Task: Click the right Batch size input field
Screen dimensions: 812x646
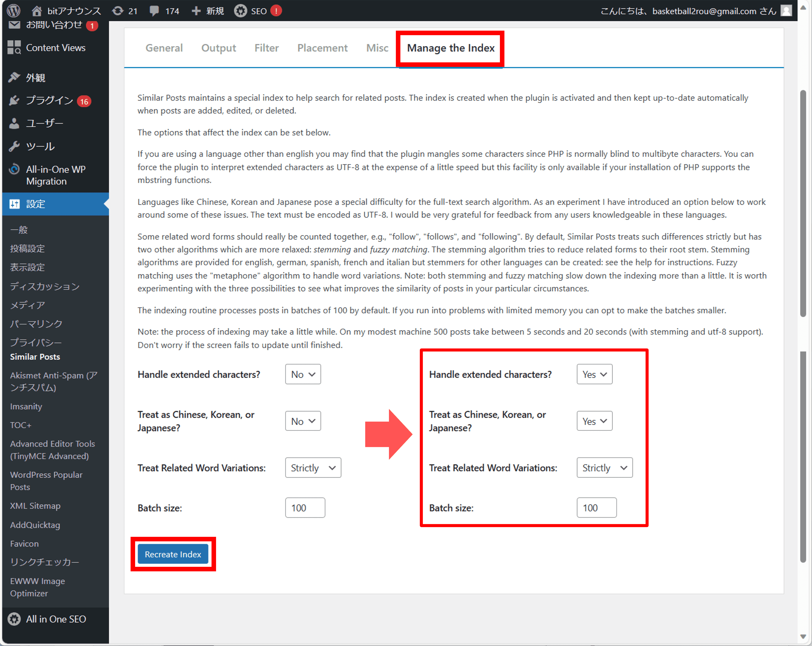Action: [597, 508]
